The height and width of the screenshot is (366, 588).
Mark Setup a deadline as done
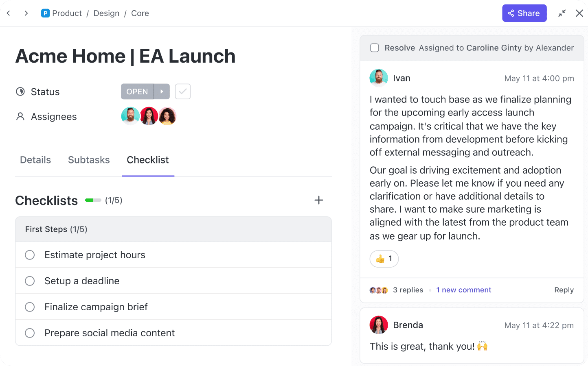pyautogui.click(x=30, y=281)
